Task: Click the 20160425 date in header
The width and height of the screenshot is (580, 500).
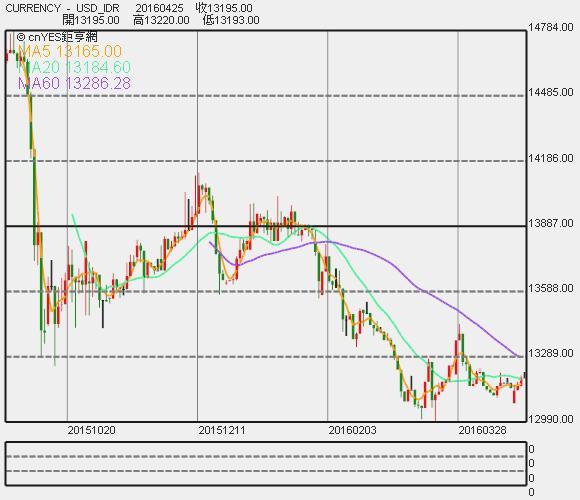Action: point(159,8)
